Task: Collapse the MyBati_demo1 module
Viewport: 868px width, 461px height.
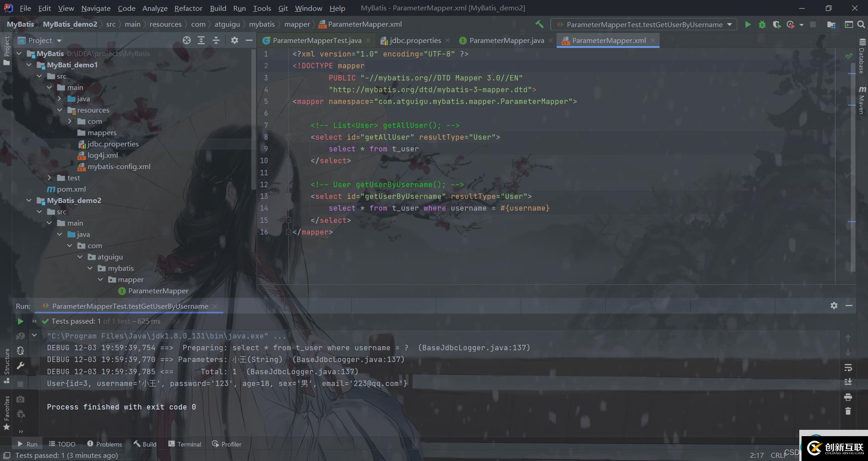Action: click(29, 65)
